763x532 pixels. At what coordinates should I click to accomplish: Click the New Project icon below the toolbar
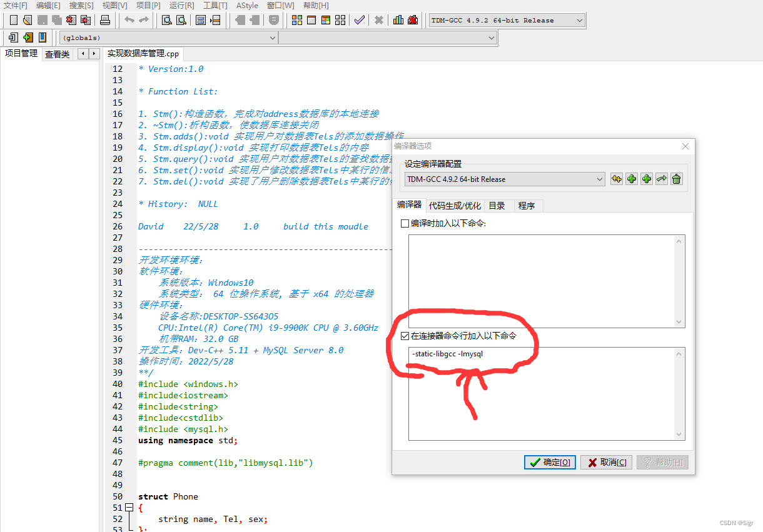pos(13,37)
